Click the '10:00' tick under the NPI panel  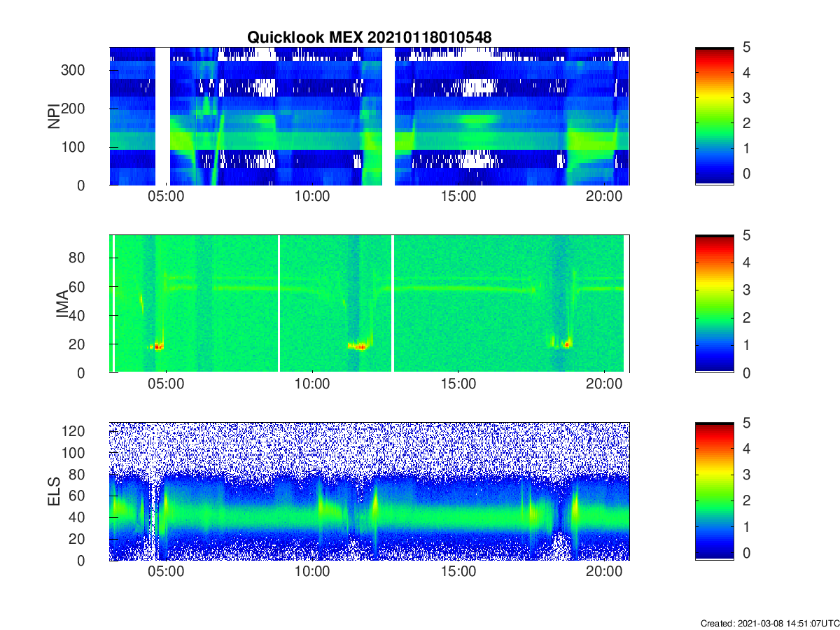coord(312,197)
